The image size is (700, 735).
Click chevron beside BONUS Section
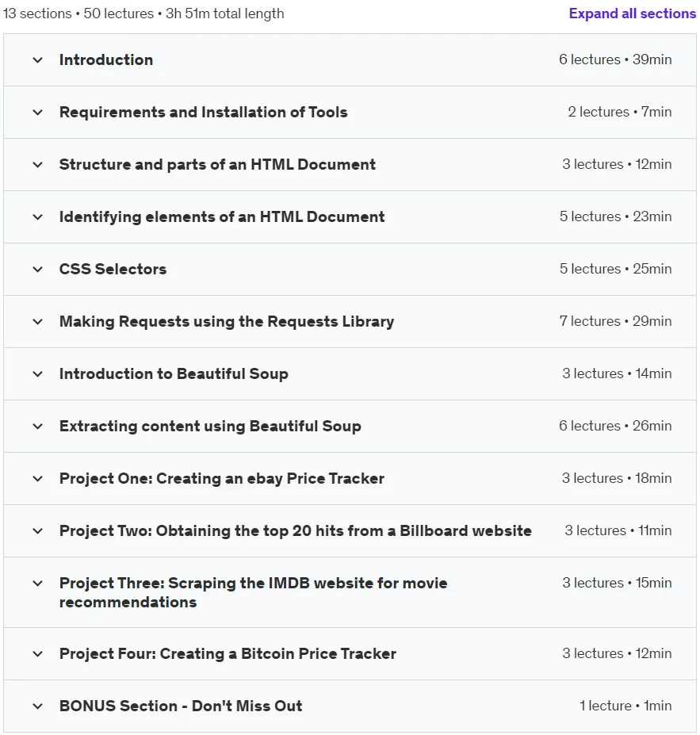pos(38,706)
